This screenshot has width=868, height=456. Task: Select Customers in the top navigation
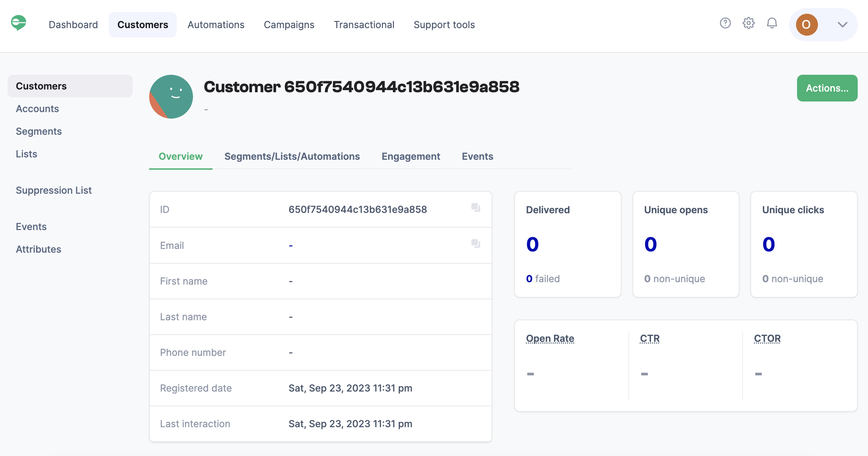[x=143, y=25]
